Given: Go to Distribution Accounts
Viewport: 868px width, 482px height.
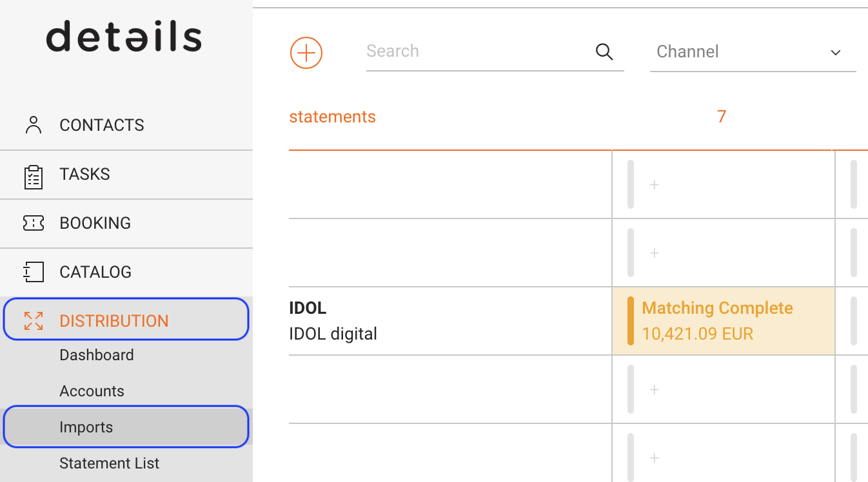Looking at the screenshot, I should (92, 391).
